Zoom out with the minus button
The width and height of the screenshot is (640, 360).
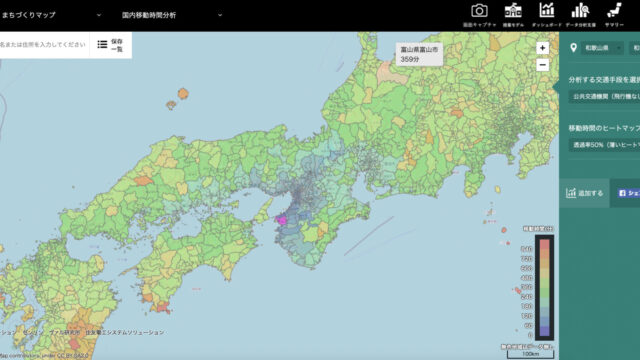point(542,64)
